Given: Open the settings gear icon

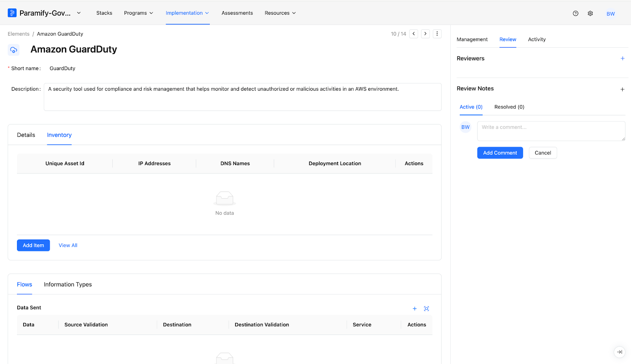Looking at the screenshot, I should tap(590, 13).
